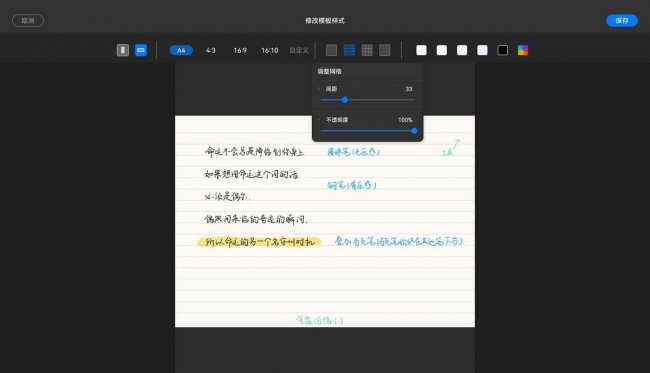The height and width of the screenshot is (373, 650).
Task: Choose the 16:10 page ratio
Action: [x=270, y=50]
